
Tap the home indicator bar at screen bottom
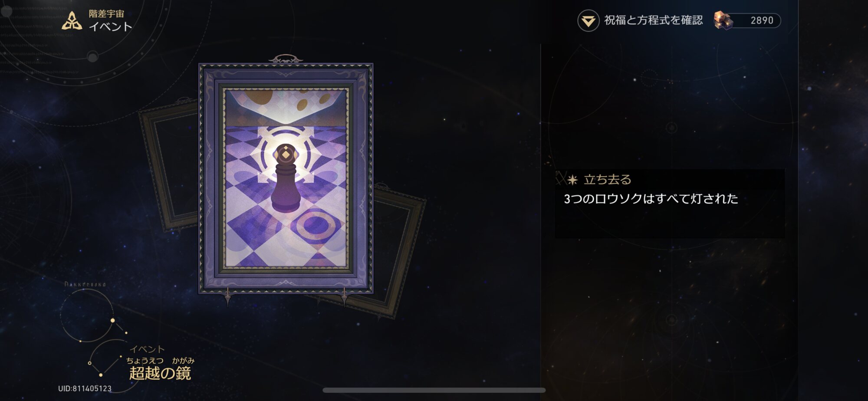434,390
